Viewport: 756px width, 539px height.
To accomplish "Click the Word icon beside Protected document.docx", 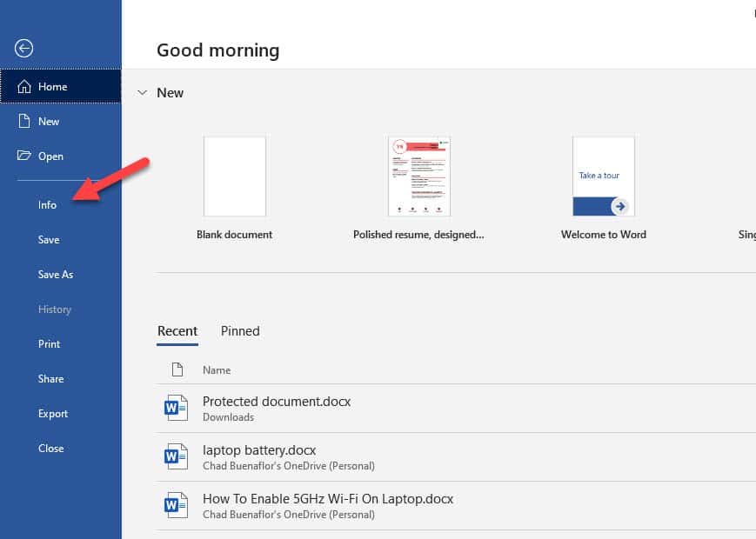I will pos(176,408).
